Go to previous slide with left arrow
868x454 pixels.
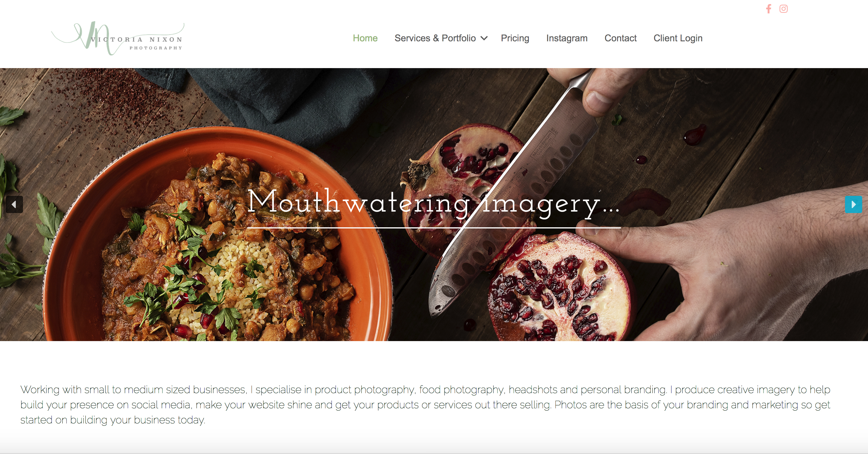(14, 204)
